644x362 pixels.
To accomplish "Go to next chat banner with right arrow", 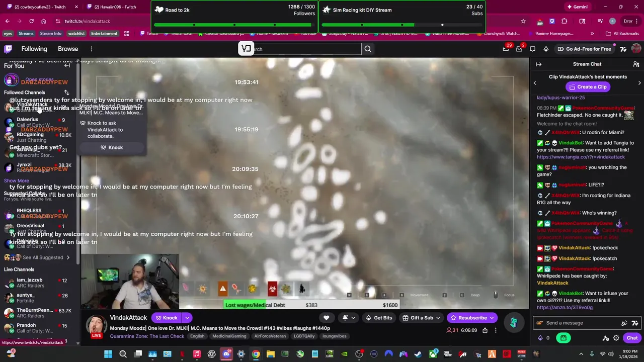I will 639,82.
